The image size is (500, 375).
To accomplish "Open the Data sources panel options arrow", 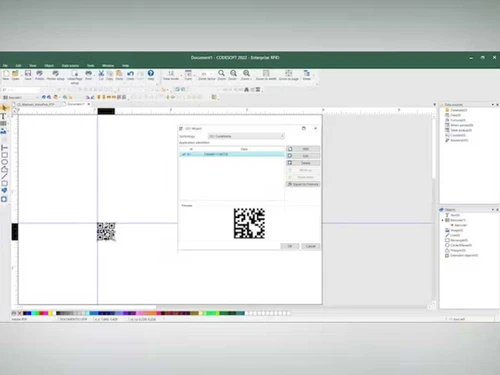I will coord(493,105).
